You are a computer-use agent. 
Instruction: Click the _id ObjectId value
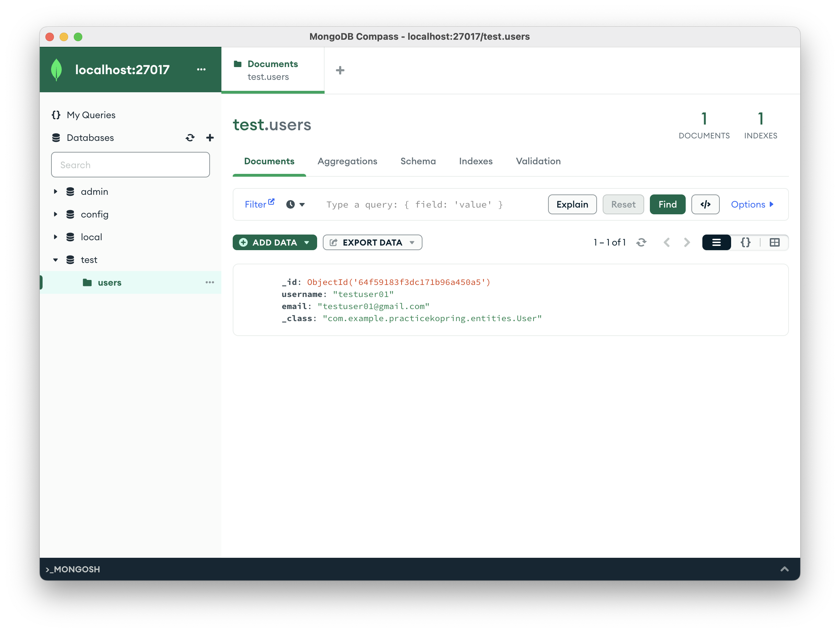click(x=399, y=282)
